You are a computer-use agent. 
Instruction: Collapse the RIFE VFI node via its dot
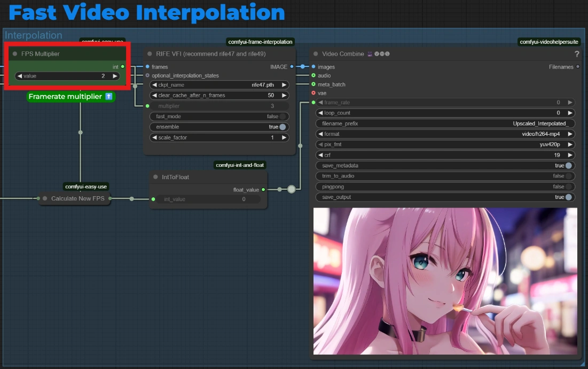pos(150,53)
